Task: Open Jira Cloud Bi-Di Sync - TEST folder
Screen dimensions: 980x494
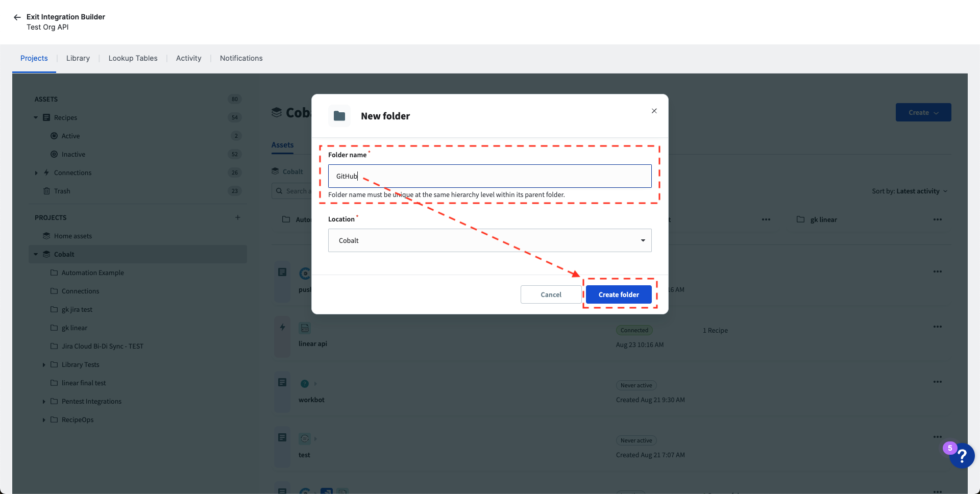Action: click(102, 346)
